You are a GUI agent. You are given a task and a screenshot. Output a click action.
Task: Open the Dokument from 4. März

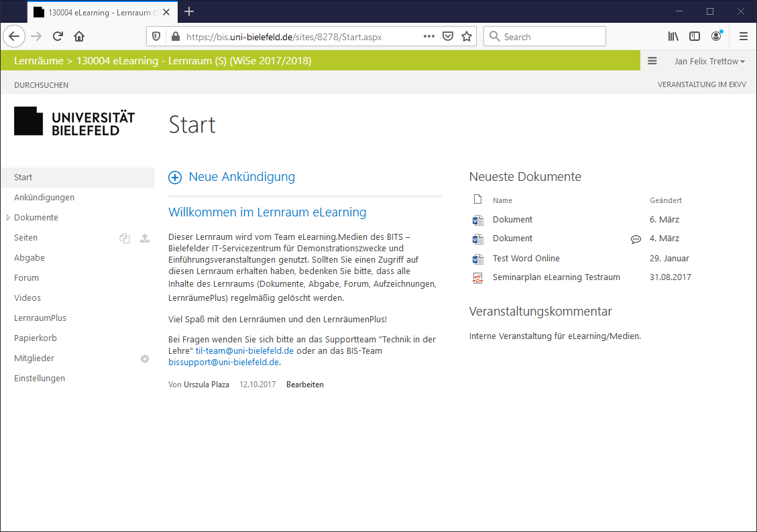click(x=512, y=239)
